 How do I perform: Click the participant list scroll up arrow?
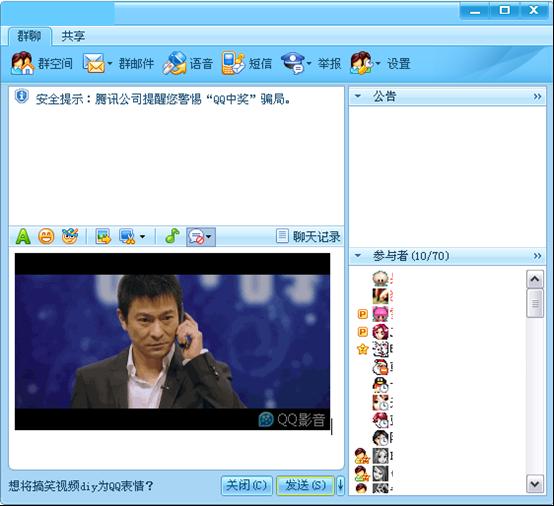point(535,280)
